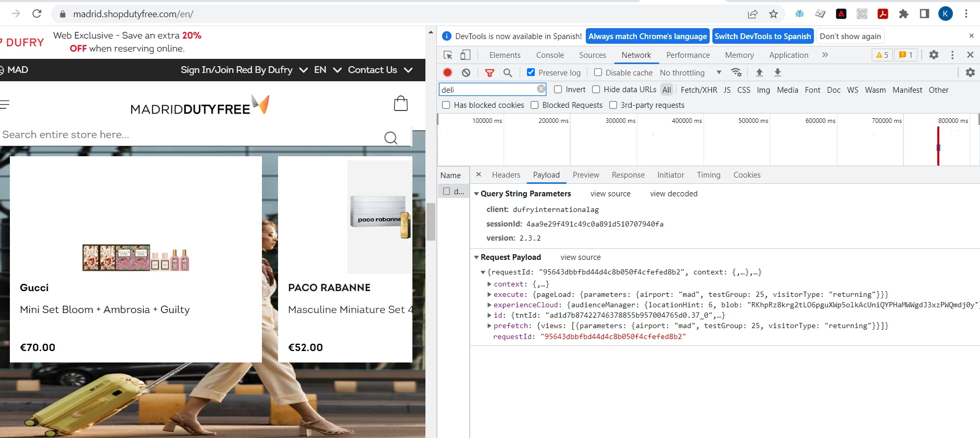Check 3rd-party requests

click(613, 105)
